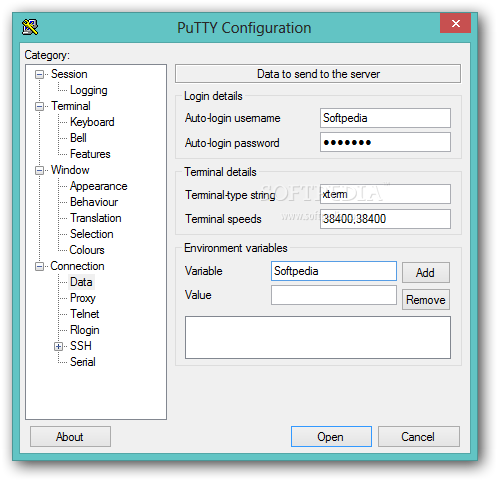The height and width of the screenshot is (481, 498).
Task: Click the Terminal speeds field
Action: (x=385, y=219)
